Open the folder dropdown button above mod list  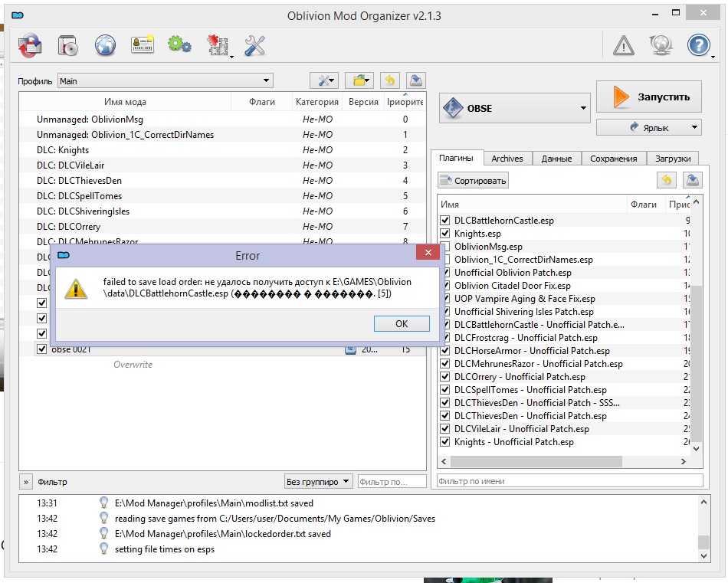360,80
